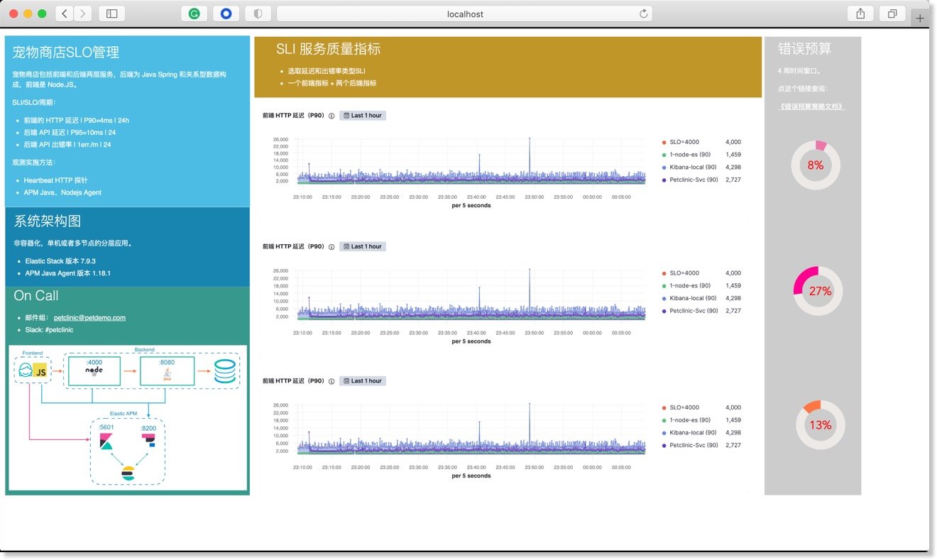This screenshot has height=560, width=937.
Task: Open the first chart's Last 1 hour picker
Action: [363, 116]
